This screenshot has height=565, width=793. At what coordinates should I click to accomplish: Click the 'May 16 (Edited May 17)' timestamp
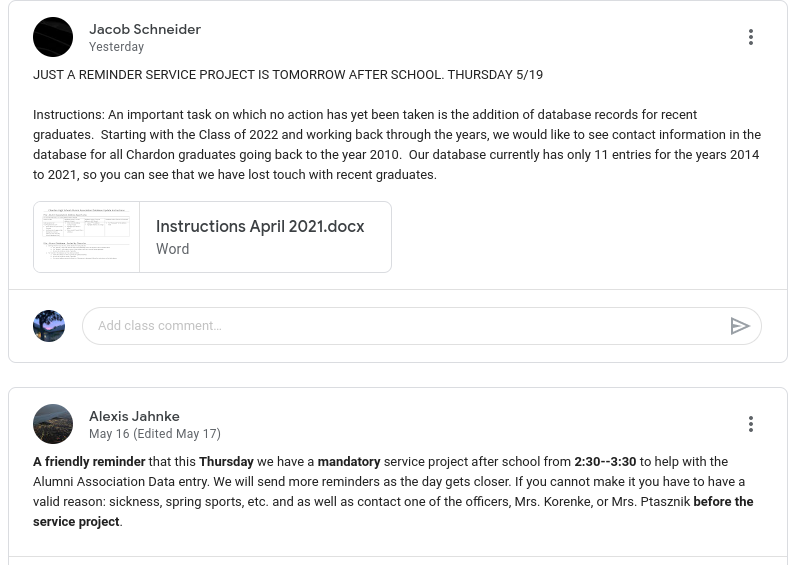tap(155, 434)
